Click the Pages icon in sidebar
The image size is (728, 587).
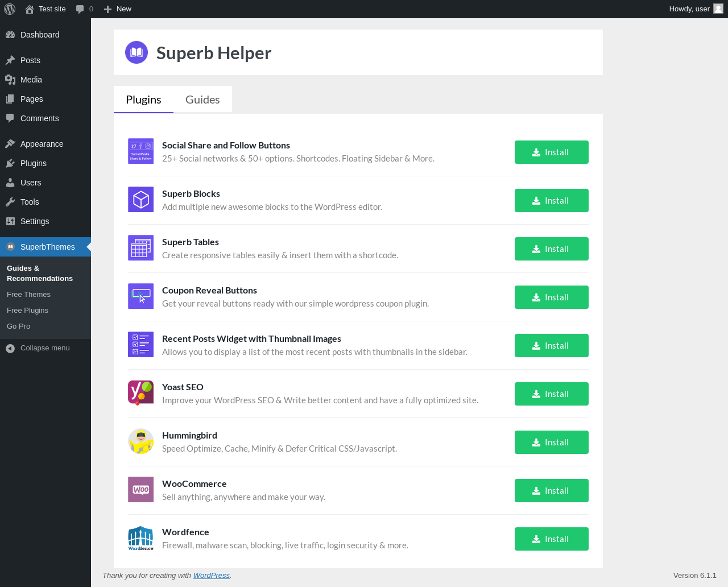coord(10,99)
